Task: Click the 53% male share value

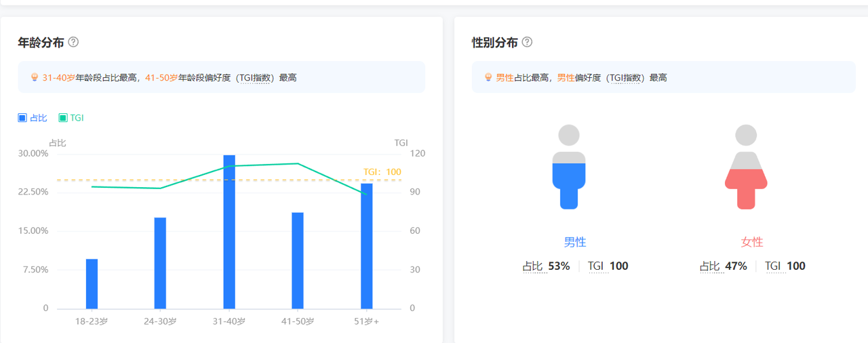Action: 559,266
